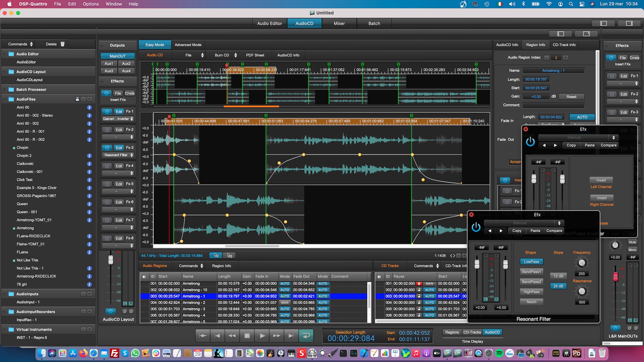Click info icon beside 78 giri
Viewport: 644px width, 362px height.
(x=89, y=285)
